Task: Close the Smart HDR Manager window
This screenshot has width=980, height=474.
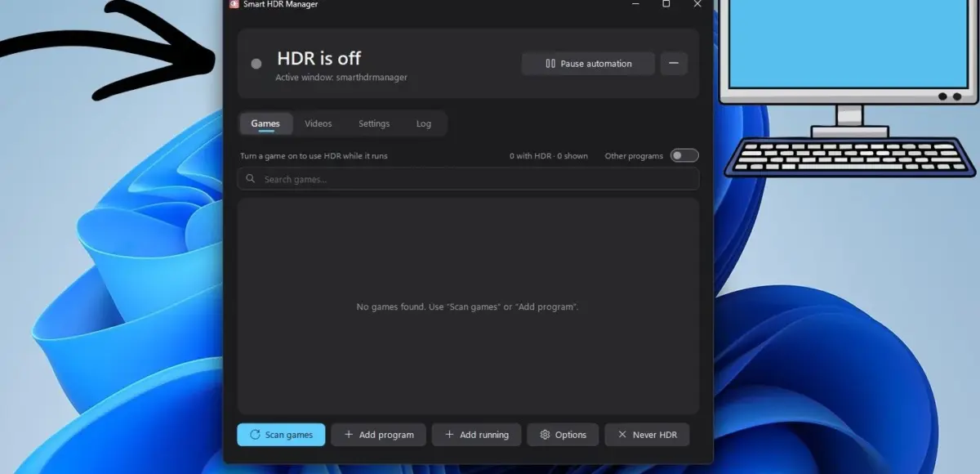Action: pyautogui.click(x=697, y=4)
